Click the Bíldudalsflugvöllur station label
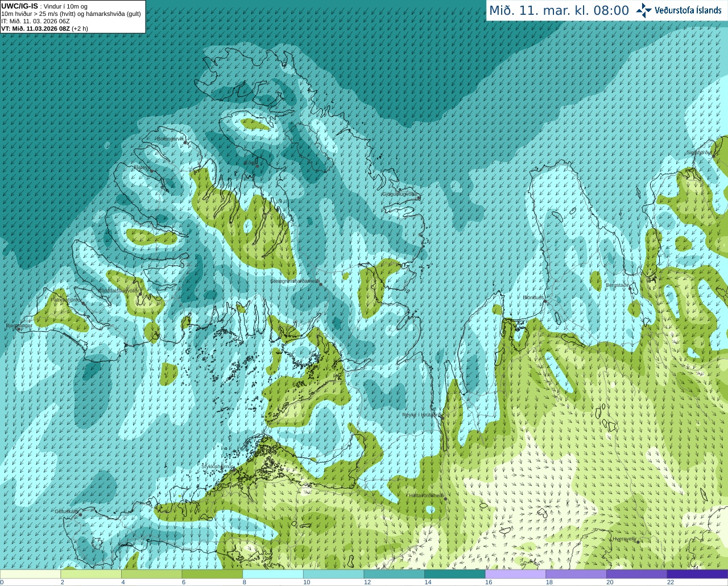The width and height of the screenshot is (728, 586). pyautogui.click(x=119, y=290)
